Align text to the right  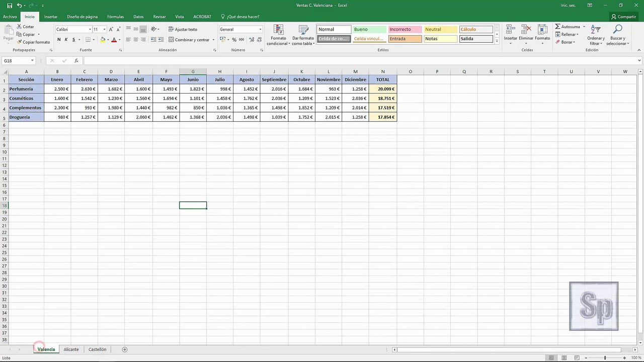pyautogui.click(x=143, y=40)
